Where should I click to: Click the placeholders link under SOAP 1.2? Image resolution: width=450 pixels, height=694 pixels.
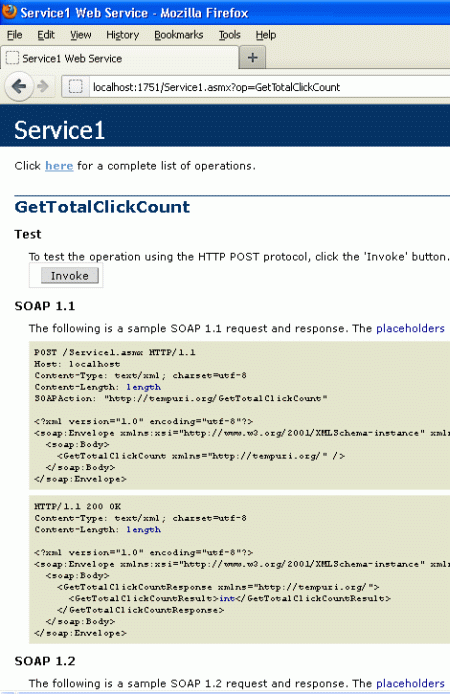[x=410, y=683]
